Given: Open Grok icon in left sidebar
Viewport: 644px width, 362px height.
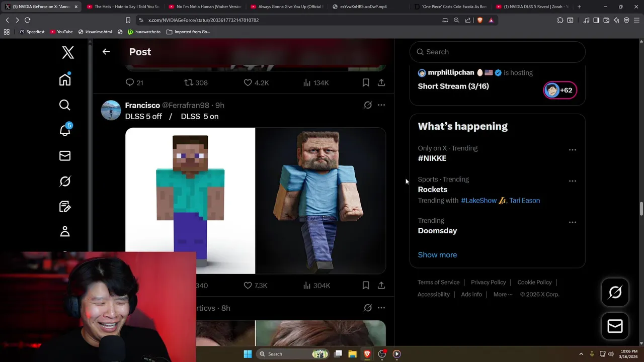Looking at the screenshot, I should 65,181.
